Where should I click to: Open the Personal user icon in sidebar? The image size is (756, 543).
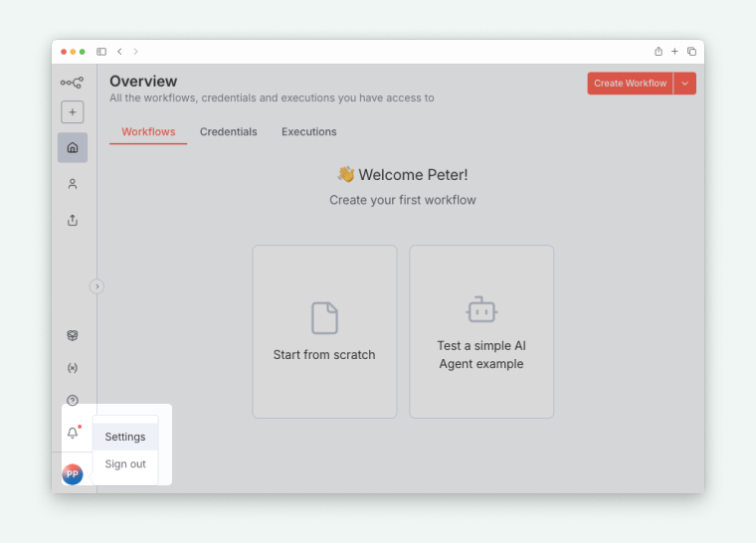coord(73,184)
